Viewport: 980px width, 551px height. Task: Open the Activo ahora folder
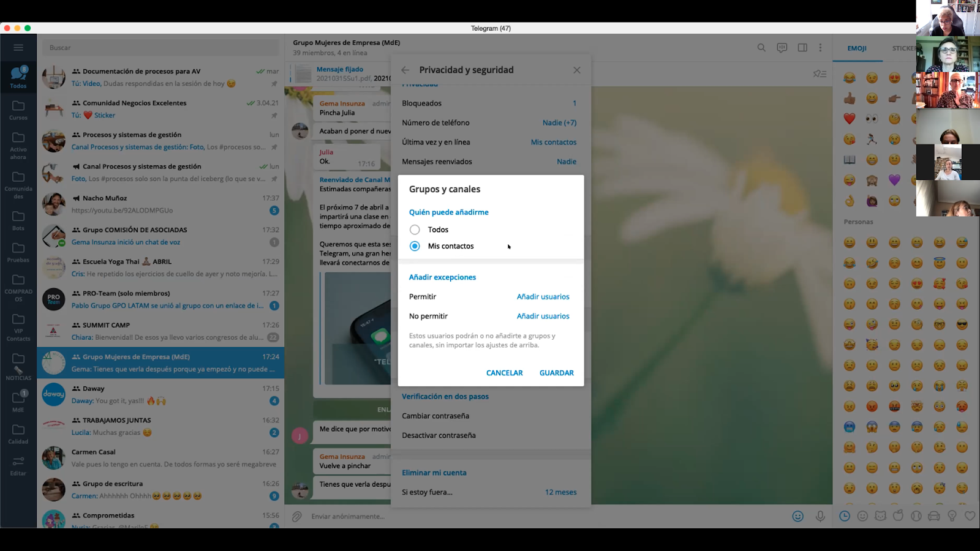(18, 146)
